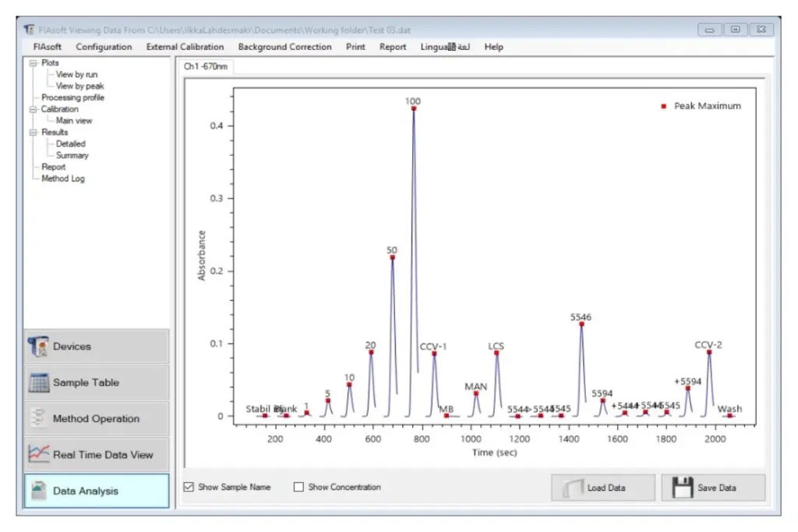The height and width of the screenshot is (532, 798).
Task: Collapse the Results tree node
Action: (33, 132)
